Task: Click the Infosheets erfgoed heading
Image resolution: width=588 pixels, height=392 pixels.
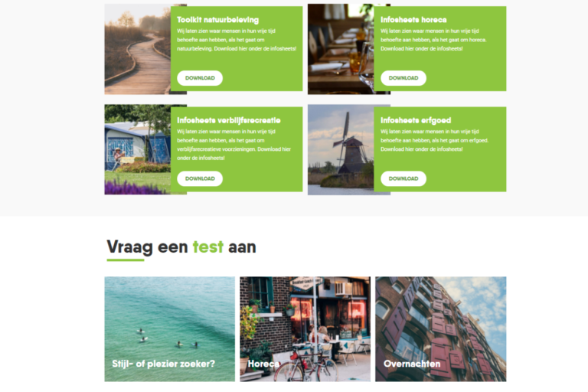Action: [x=416, y=120]
